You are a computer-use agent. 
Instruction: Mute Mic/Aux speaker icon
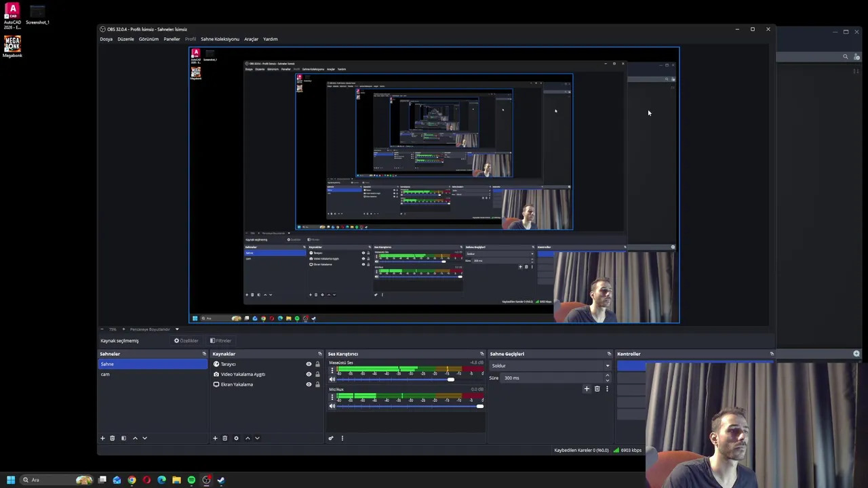point(332,406)
